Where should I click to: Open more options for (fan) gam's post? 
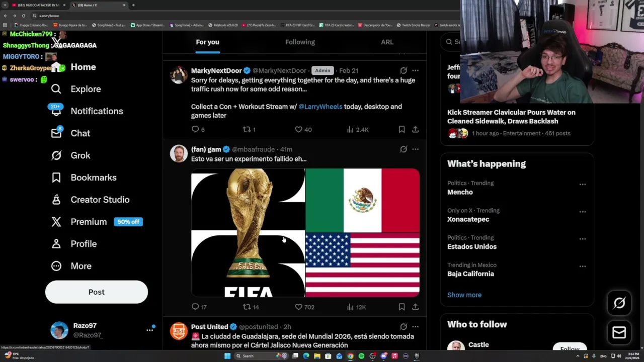click(416, 149)
